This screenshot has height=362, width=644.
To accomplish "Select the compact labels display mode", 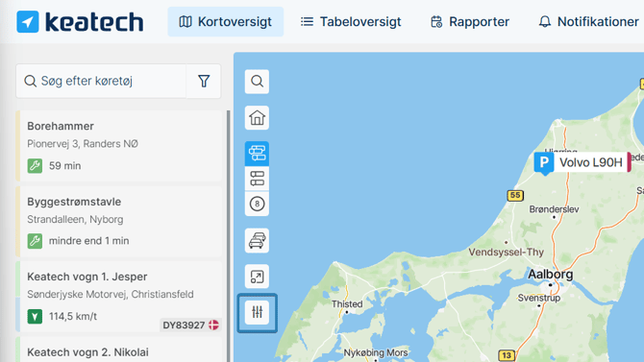I will point(257,179).
